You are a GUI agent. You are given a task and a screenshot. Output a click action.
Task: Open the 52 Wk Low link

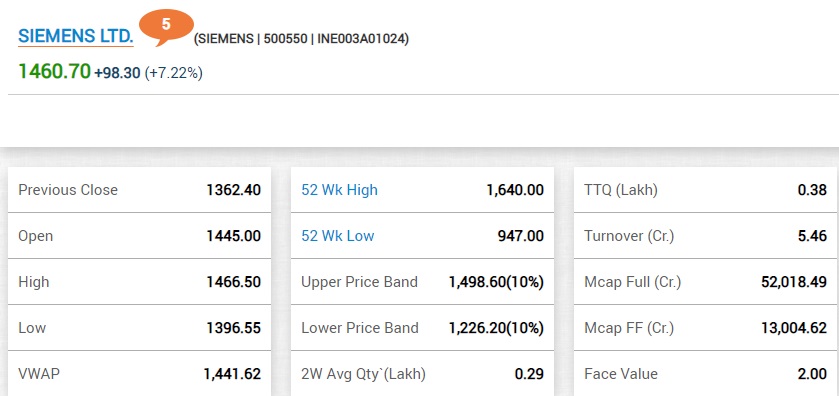click(x=338, y=236)
